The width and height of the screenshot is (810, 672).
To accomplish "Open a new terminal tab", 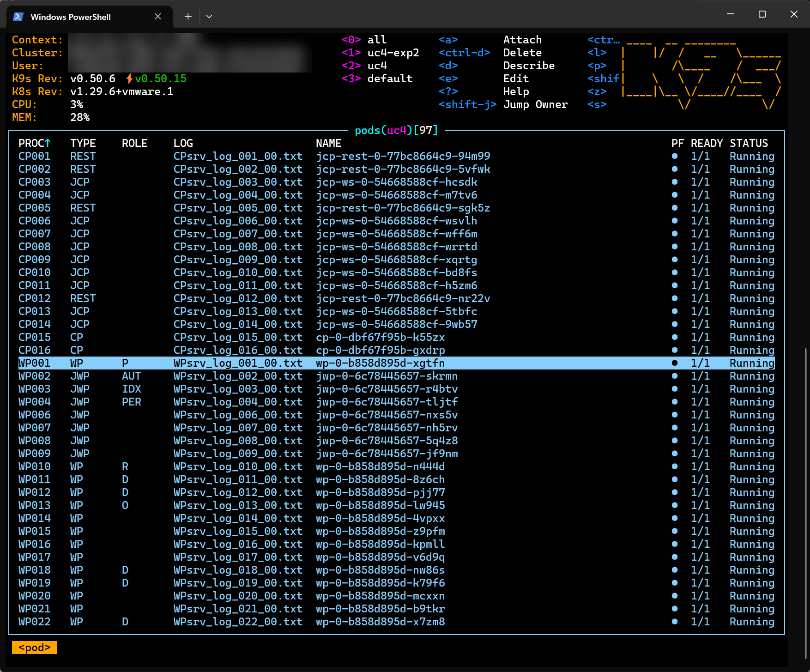I will point(188,17).
